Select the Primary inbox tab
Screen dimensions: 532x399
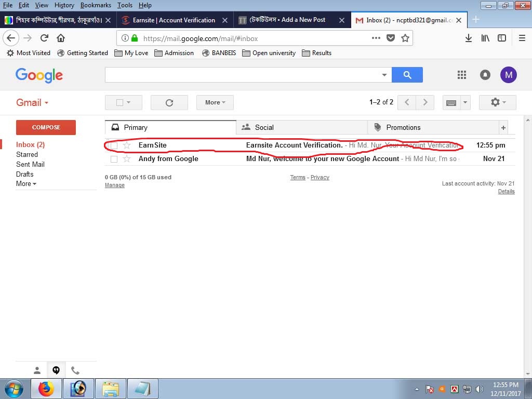coord(170,128)
